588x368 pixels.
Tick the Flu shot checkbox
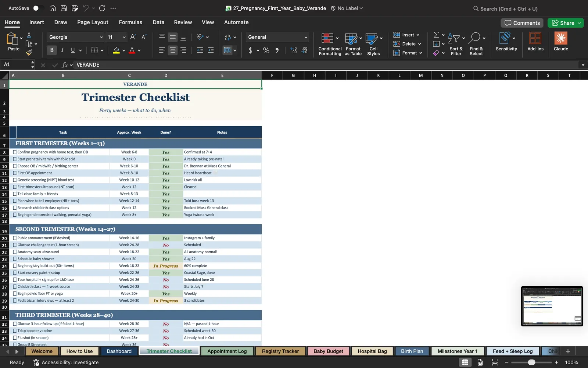point(15,337)
